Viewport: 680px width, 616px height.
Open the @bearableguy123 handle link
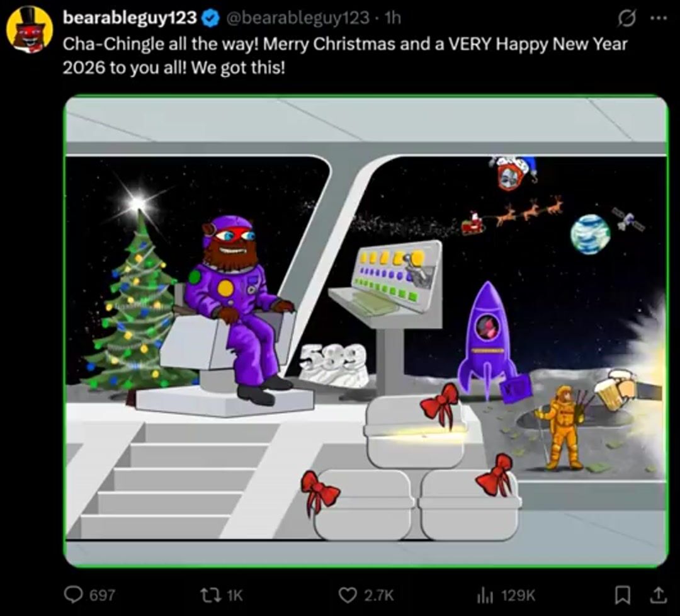[x=297, y=18]
